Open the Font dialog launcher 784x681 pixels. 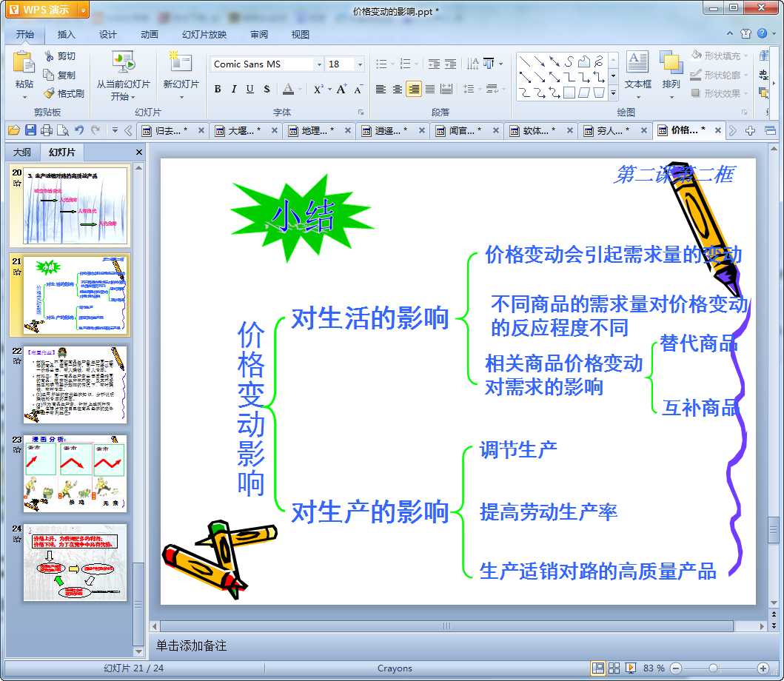click(x=361, y=113)
